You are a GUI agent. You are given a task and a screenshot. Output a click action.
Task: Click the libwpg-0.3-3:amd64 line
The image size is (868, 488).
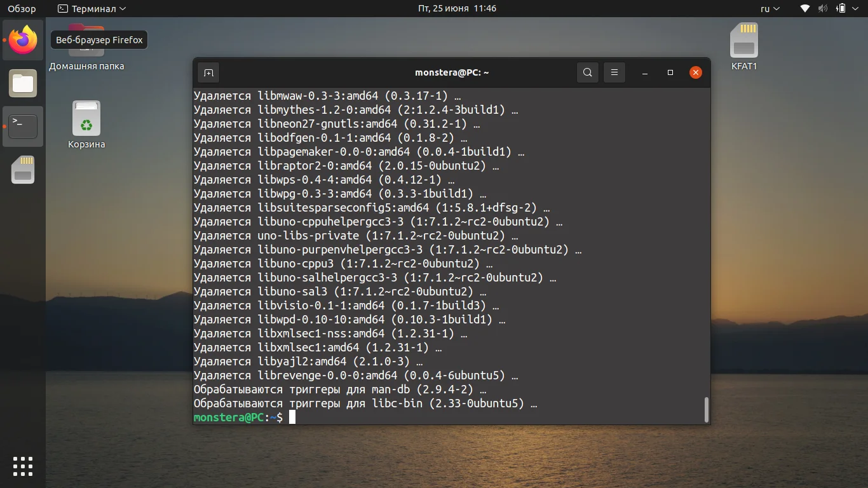coord(340,194)
